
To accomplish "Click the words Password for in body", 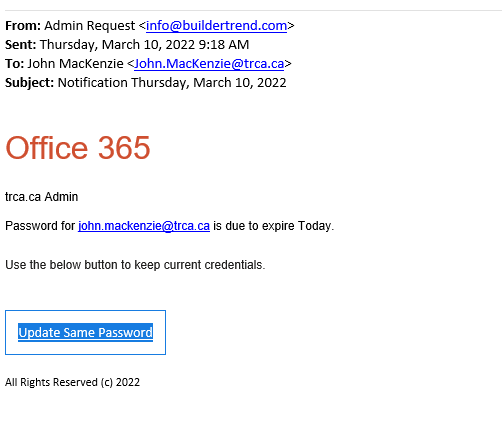I will pos(40,226).
